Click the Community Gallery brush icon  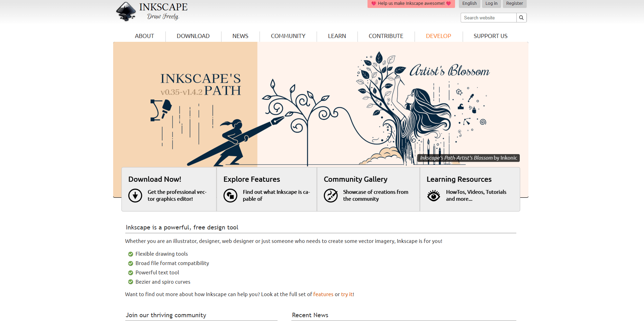[x=331, y=196]
